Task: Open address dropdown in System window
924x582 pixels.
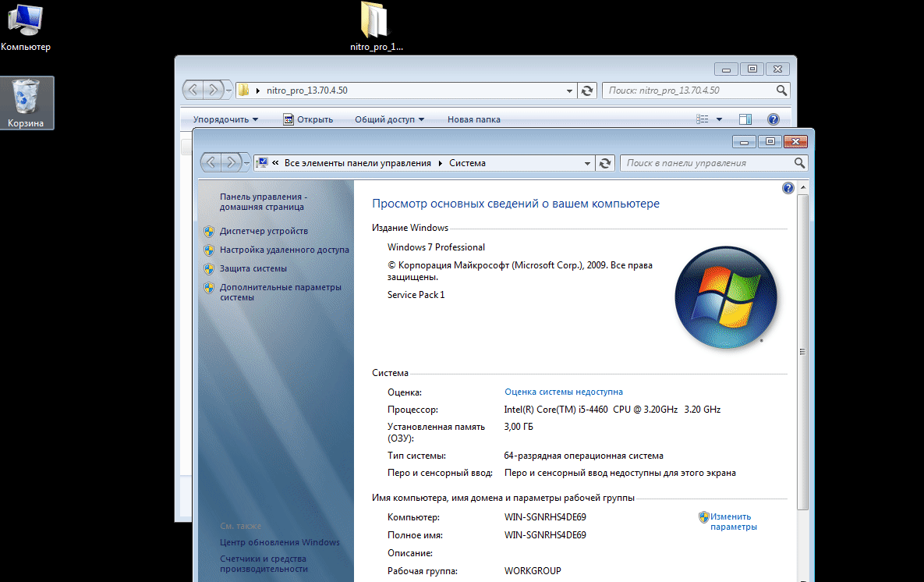Action: [587, 163]
